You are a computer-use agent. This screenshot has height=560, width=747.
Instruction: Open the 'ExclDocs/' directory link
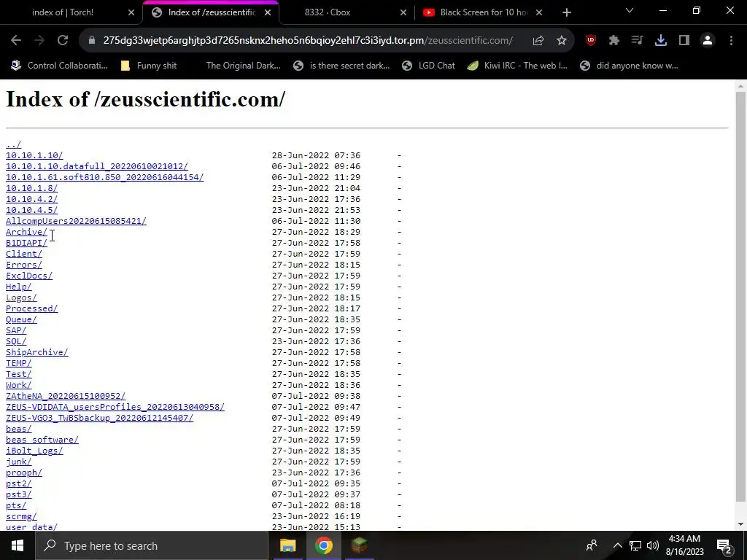29,276
